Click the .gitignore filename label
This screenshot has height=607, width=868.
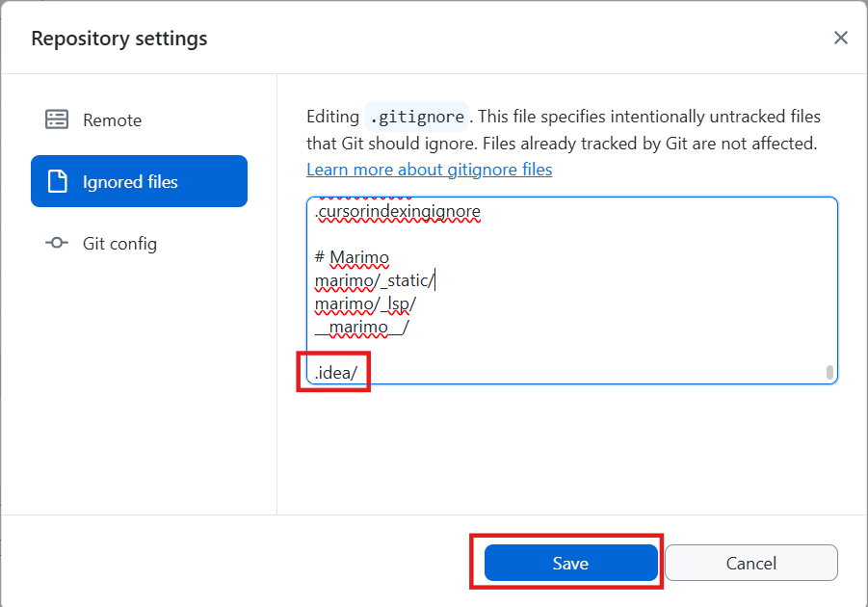click(x=416, y=118)
